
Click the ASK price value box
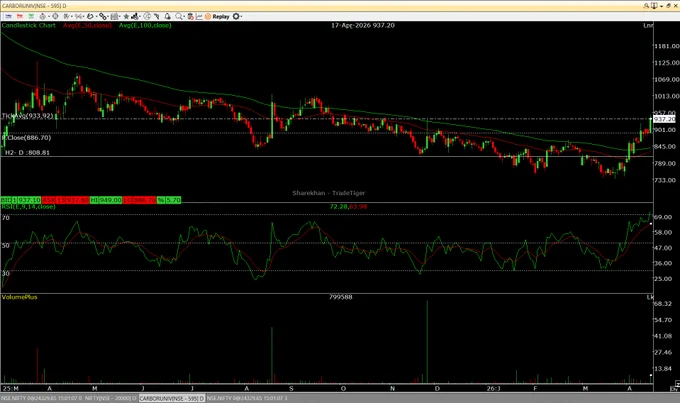(65, 200)
